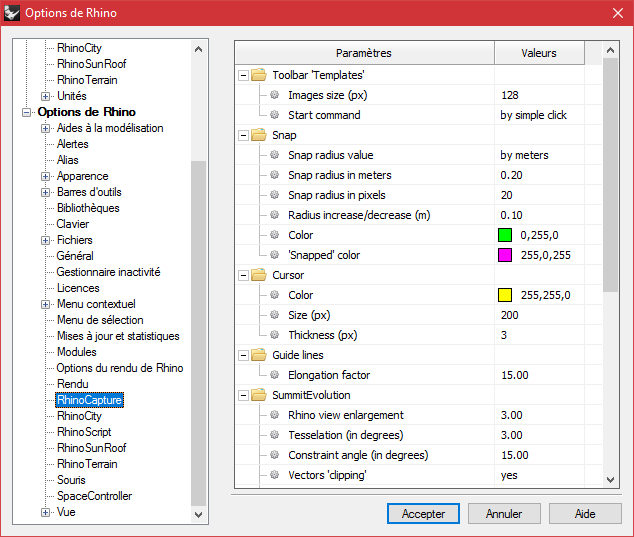Click gear icon beside Cursor Size (px)
The height and width of the screenshot is (537, 634).
click(x=275, y=315)
